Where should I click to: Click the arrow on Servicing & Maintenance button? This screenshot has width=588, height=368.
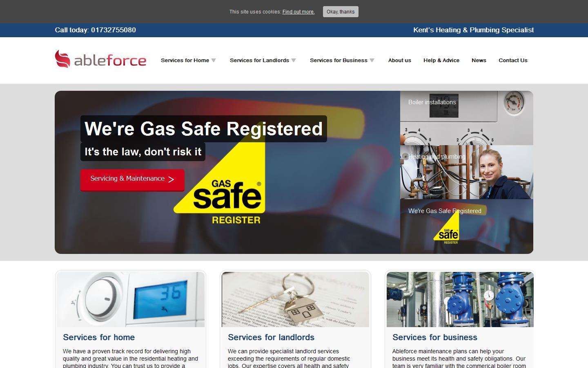point(171,179)
